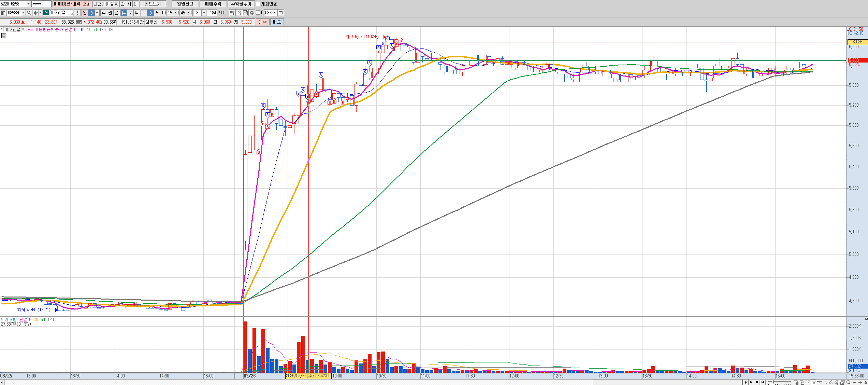Click the rewind replay control
This screenshot has width=868, height=385.
point(751,382)
